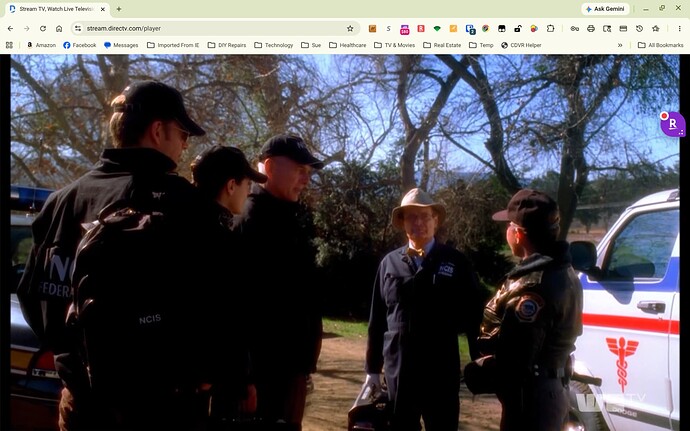
Task: Open the Amazon bookmark
Action: point(41,45)
